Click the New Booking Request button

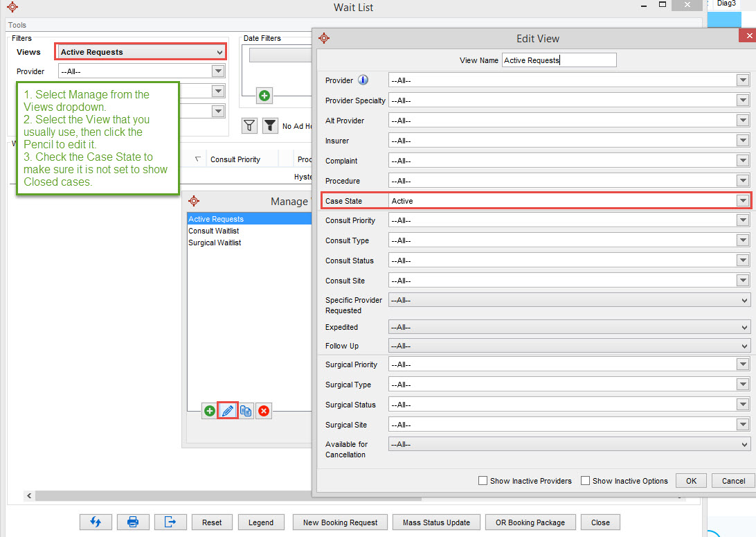coord(340,522)
